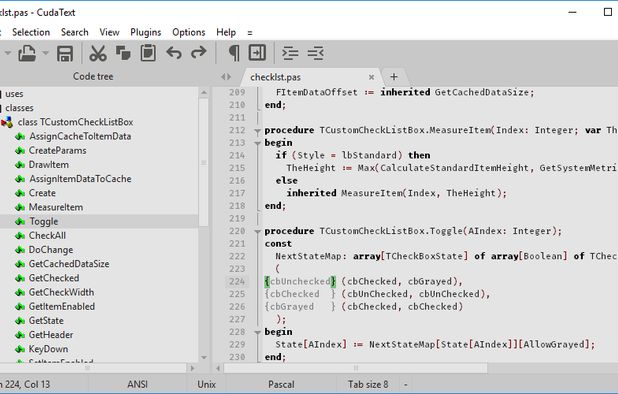This screenshot has width=618, height=394.
Task: Click Tab size 8 in status bar
Action: [368, 385]
